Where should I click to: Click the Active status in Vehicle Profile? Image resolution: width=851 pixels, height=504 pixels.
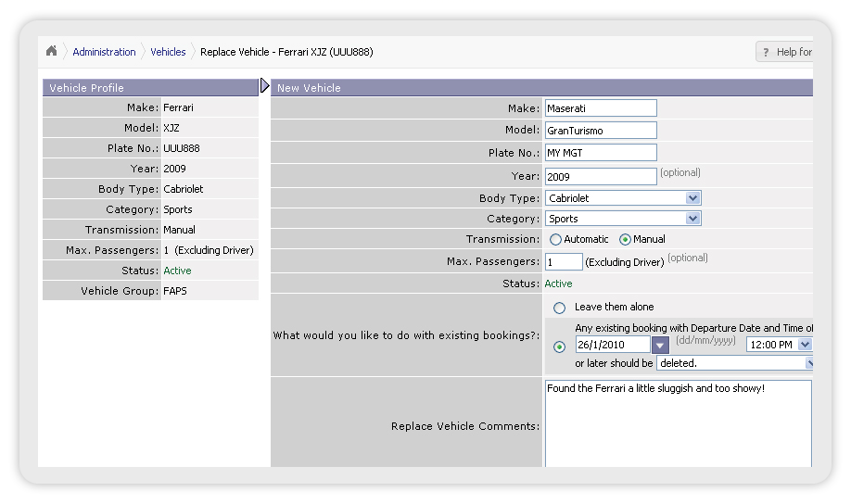[x=177, y=271]
